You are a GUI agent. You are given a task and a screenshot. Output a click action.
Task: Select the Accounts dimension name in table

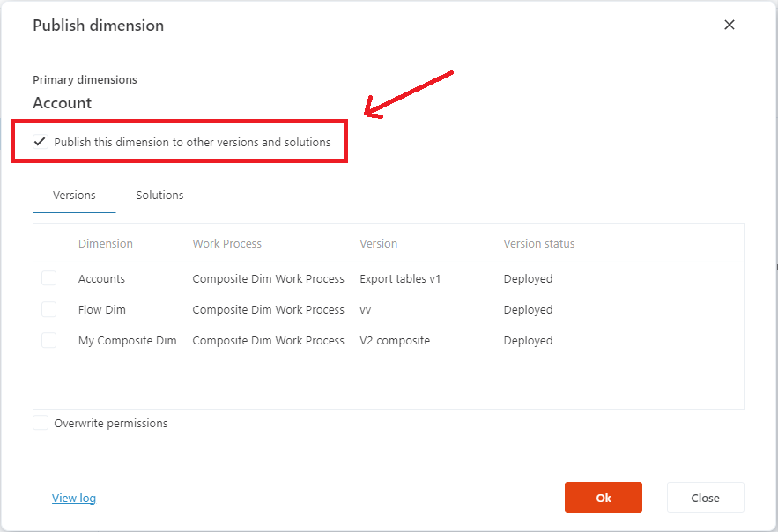click(101, 278)
